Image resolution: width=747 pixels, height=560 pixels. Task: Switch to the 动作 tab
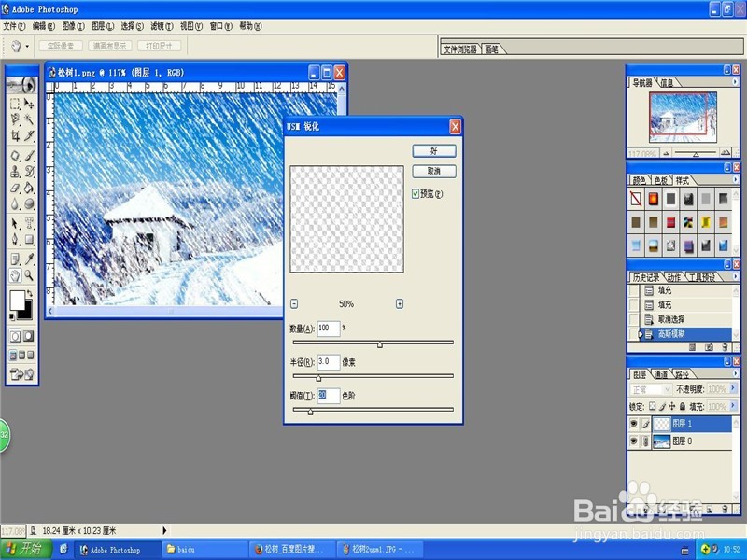pyautogui.click(x=673, y=277)
